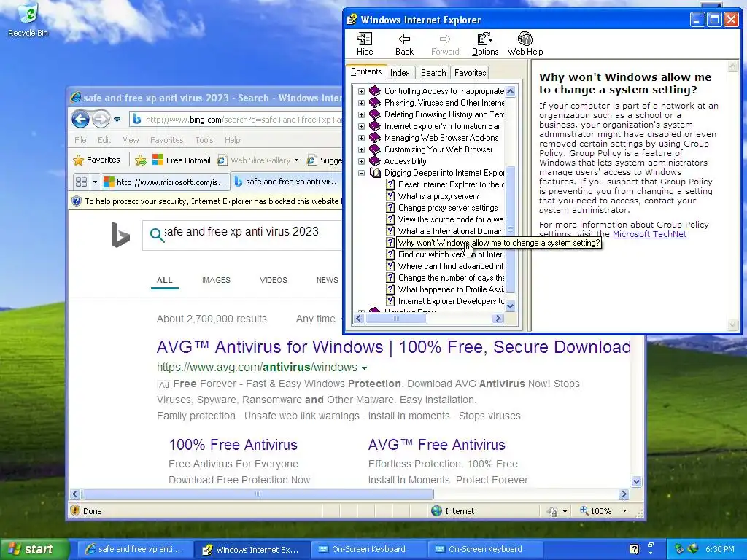The image size is (747, 560).
Task: Click the Bing search magnifier icon
Action: click(x=157, y=235)
